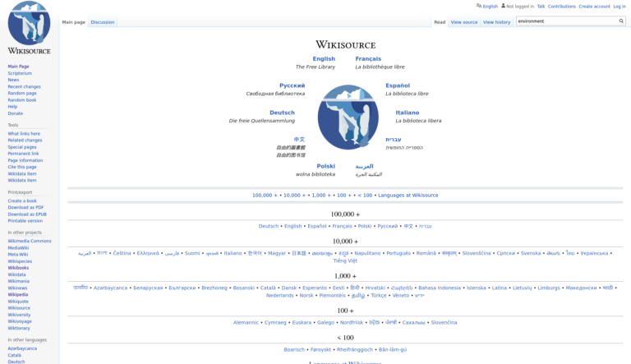Jump to the 100,000 + anchor link
Image resolution: width=631 pixels, height=364 pixels.
(265, 196)
